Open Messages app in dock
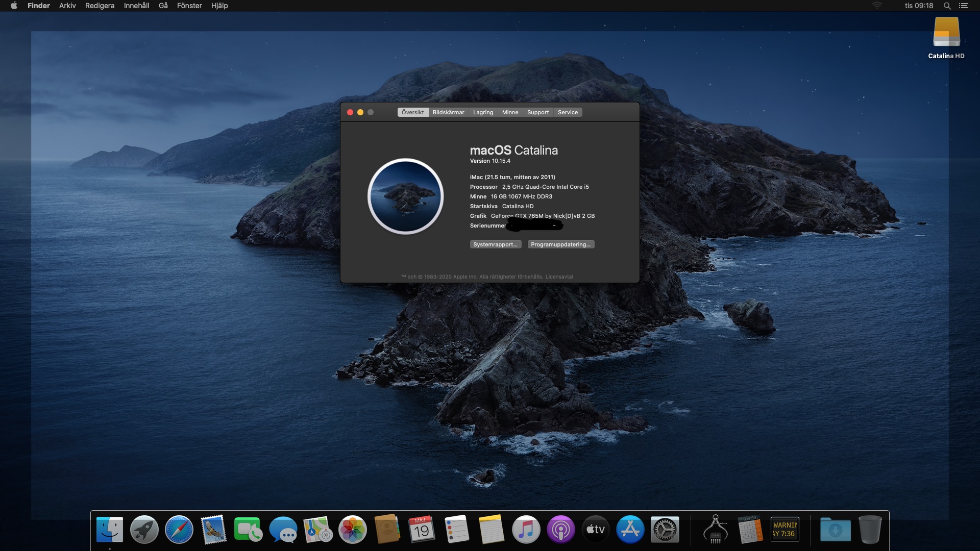 [283, 530]
